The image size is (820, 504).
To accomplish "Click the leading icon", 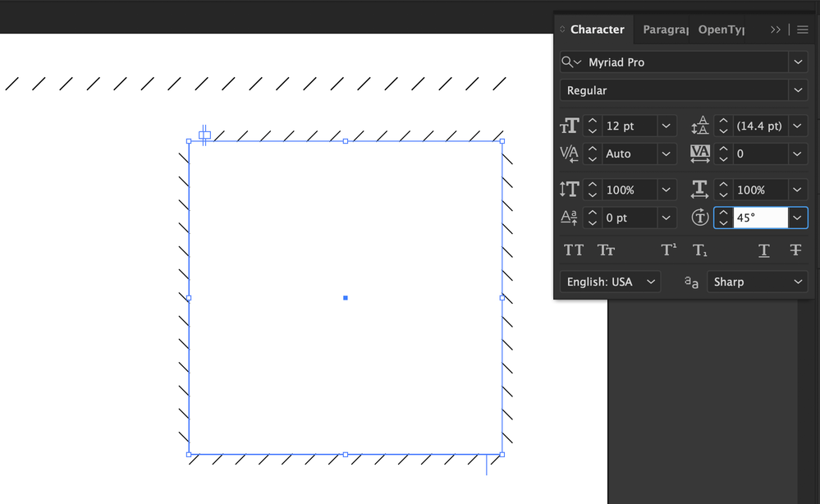I will click(x=700, y=126).
